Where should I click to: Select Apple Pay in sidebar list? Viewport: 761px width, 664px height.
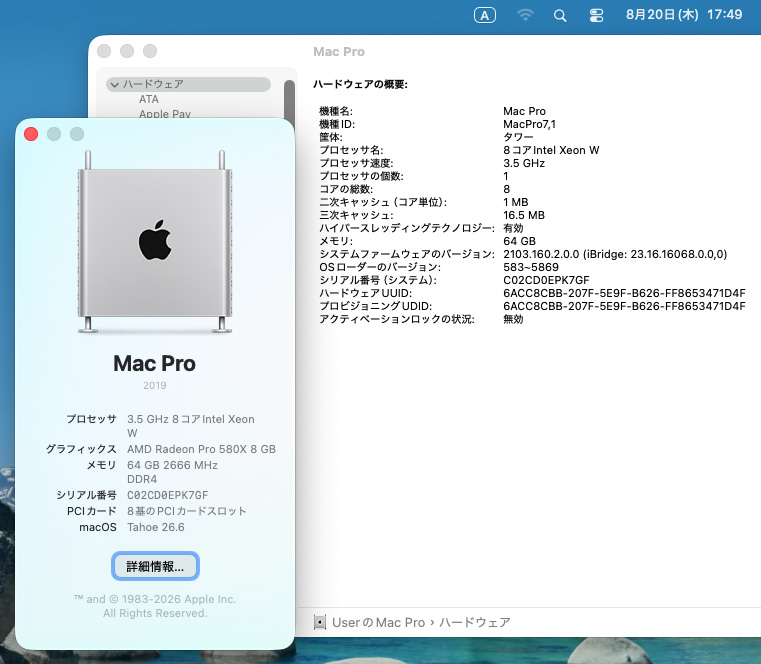[x=165, y=114]
